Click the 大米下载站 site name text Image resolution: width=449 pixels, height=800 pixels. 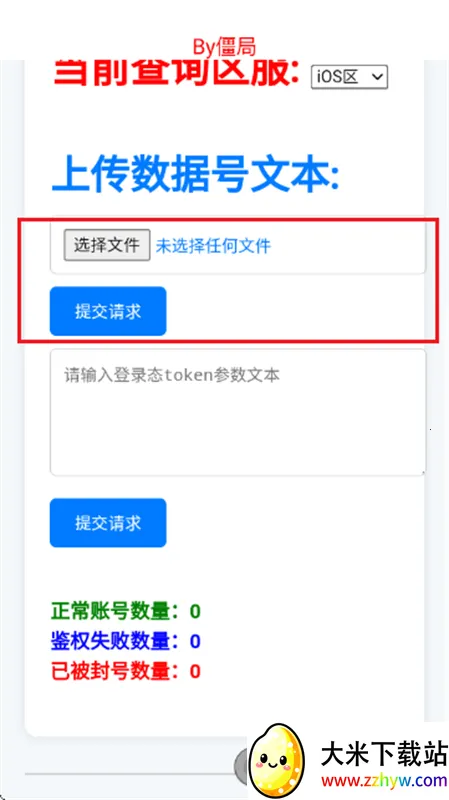point(384,754)
